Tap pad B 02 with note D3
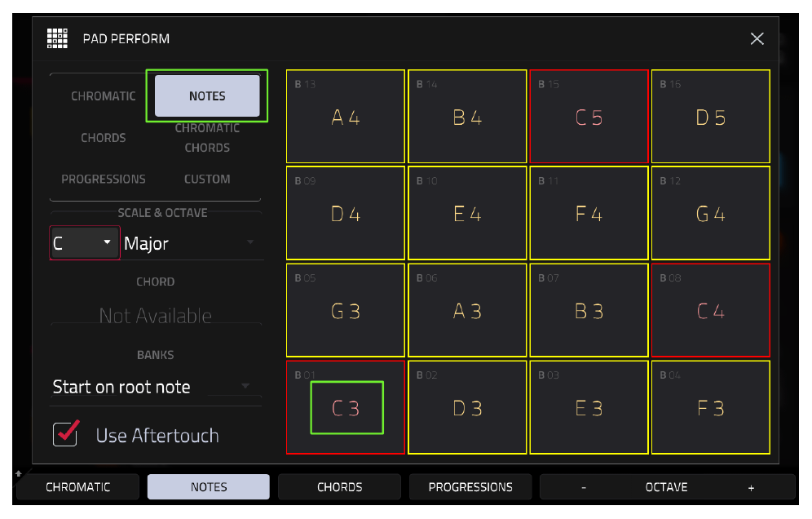Viewport: 812px width, 519px height. tap(467, 407)
